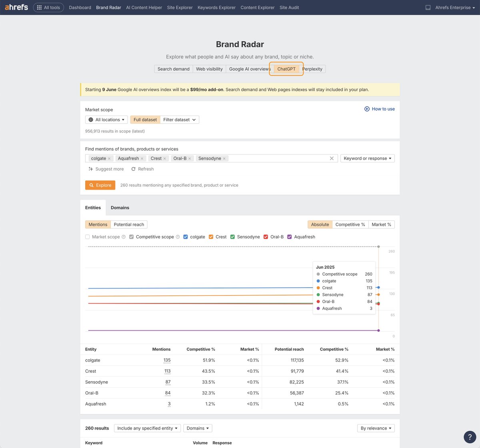Viewport: 480px width, 448px height.
Task: Open the Entities tab
Action: [x=93, y=208]
